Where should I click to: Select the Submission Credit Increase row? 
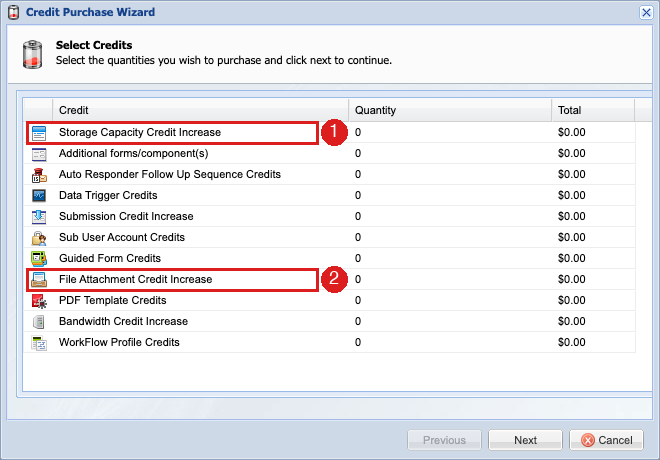point(329,217)
